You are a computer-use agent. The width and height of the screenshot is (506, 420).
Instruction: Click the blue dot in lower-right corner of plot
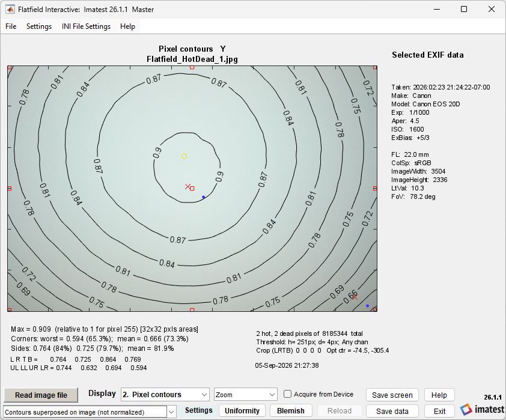click(x=367, y=305)
